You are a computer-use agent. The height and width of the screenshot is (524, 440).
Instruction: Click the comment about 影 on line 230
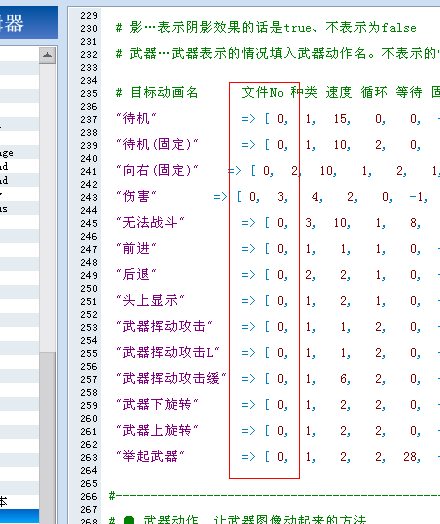click(266, 27)
